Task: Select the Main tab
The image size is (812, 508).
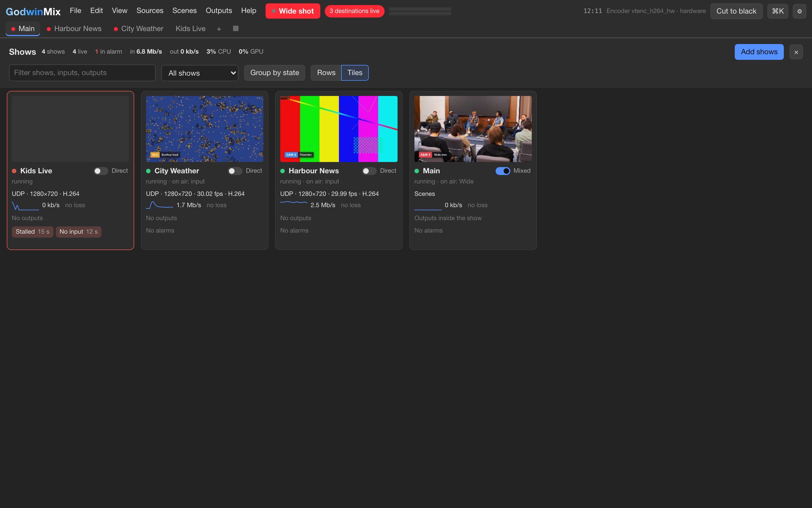Action: [x=23, y=29]
